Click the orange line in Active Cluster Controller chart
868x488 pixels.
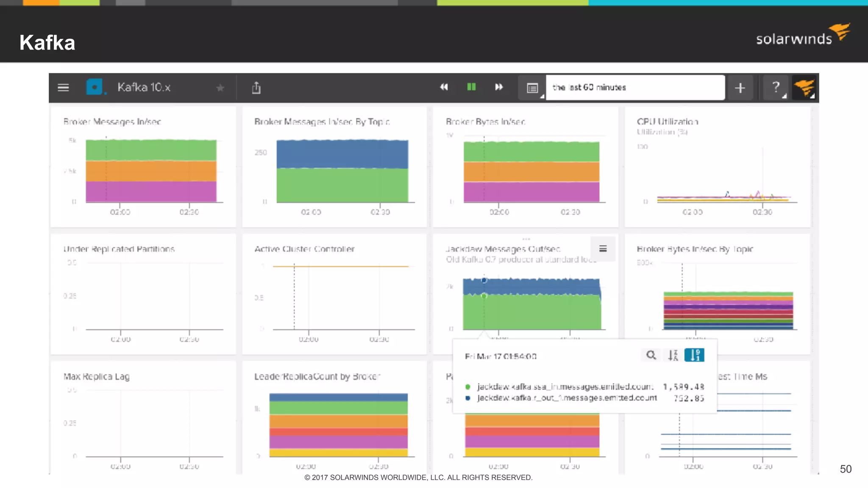click(x=341, y=266)
